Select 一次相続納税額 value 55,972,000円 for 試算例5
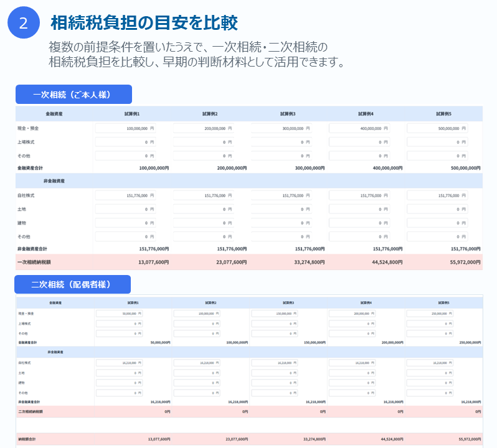Screen dimensions: 497x448 [x=465, y=262]
